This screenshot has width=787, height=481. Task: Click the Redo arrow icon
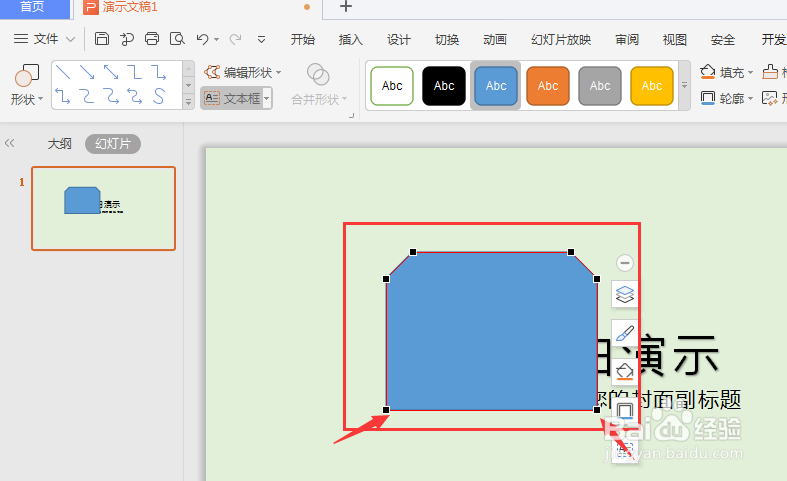[x=235, y=39]
